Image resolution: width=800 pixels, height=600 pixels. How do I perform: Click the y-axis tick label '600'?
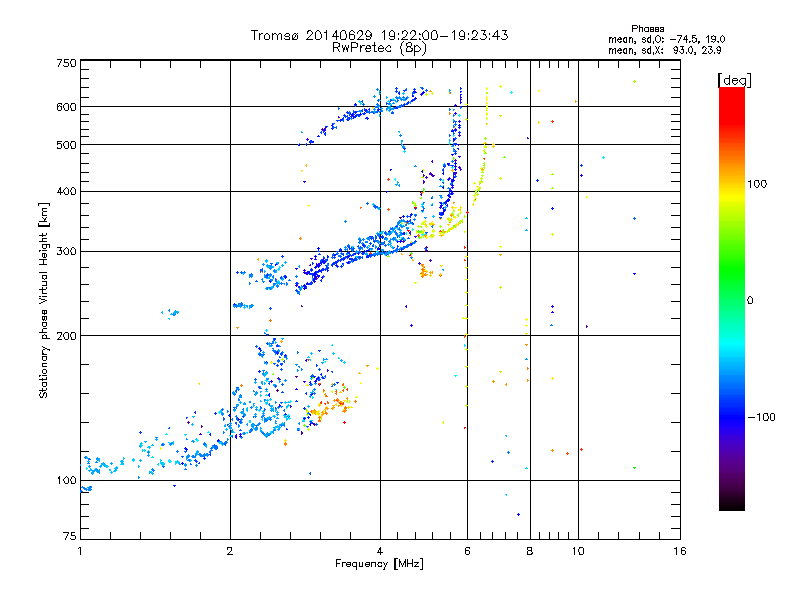coord(66,107)
